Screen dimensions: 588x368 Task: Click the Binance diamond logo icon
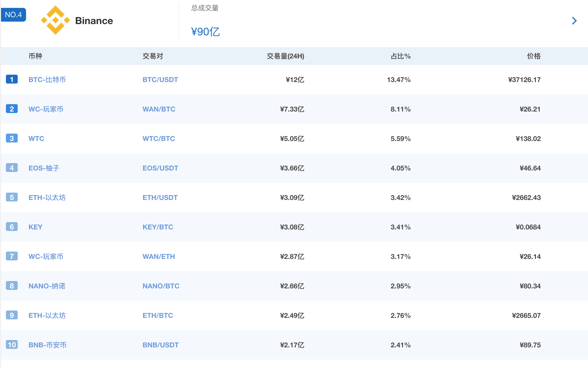point(55,20)
